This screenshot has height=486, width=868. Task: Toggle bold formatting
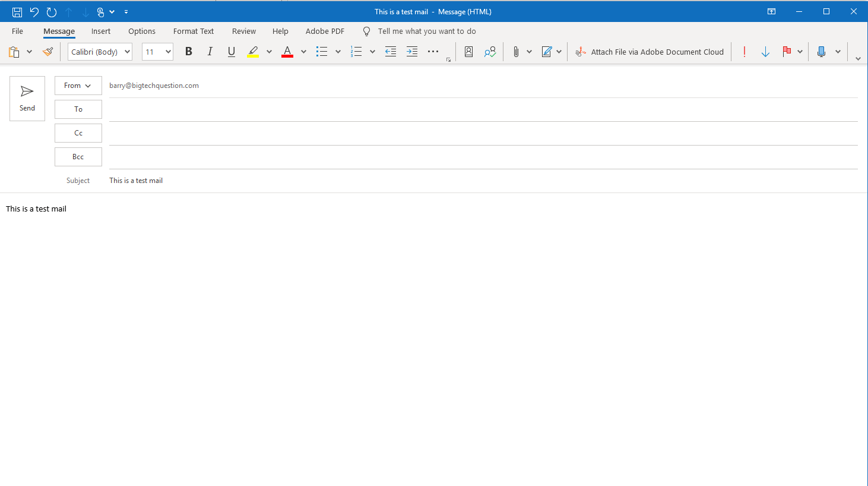pyautogui.click(x=188, y=52)
